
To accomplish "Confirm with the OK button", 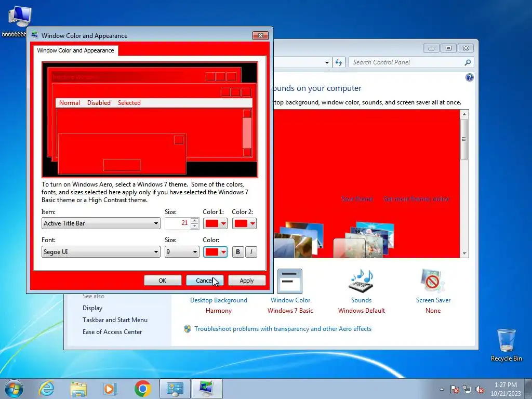I will tap(163, 281).
